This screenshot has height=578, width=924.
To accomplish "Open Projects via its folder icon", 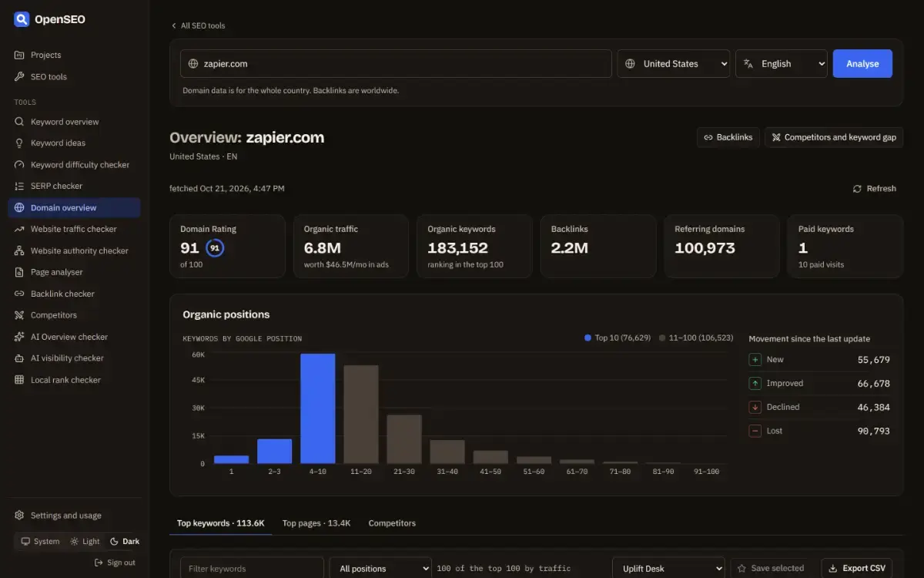I will pos(19,55).
